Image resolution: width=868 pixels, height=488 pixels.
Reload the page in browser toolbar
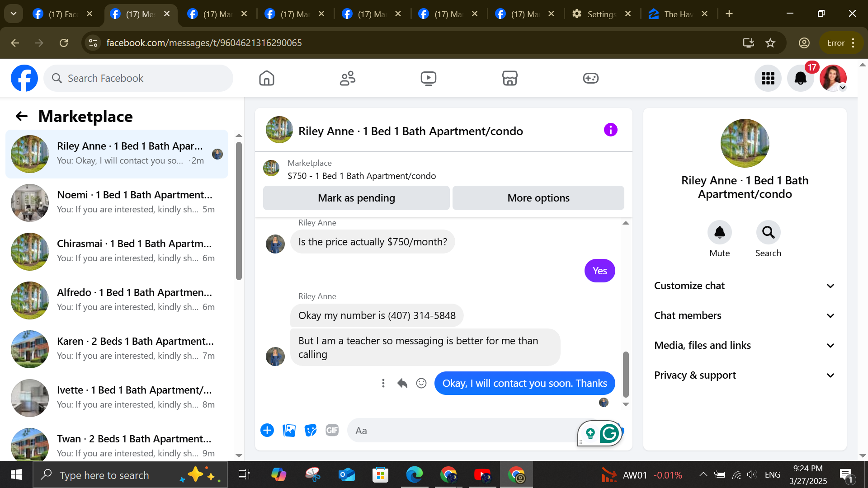(64, 43)
